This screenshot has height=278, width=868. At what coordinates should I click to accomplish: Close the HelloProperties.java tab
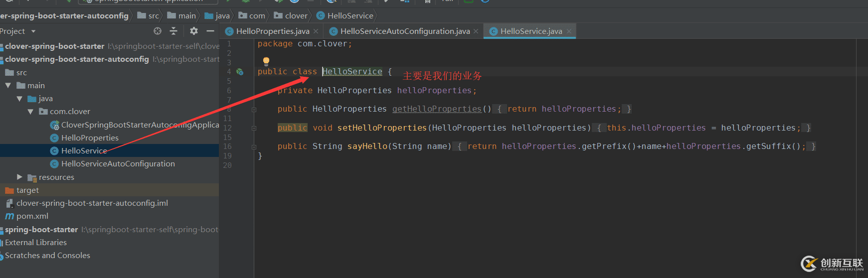tap(316, 31)
